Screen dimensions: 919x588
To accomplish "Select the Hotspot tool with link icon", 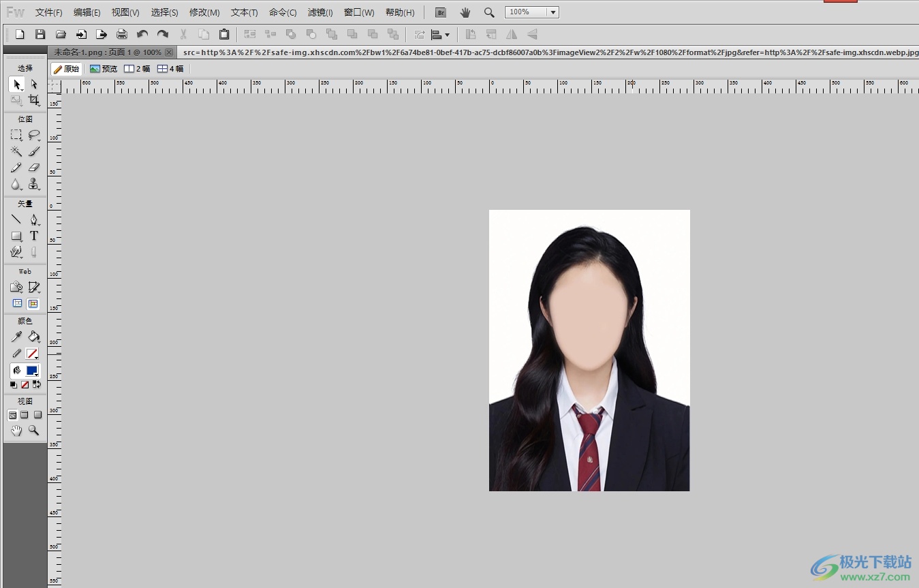I will click(x=17, y=287).
